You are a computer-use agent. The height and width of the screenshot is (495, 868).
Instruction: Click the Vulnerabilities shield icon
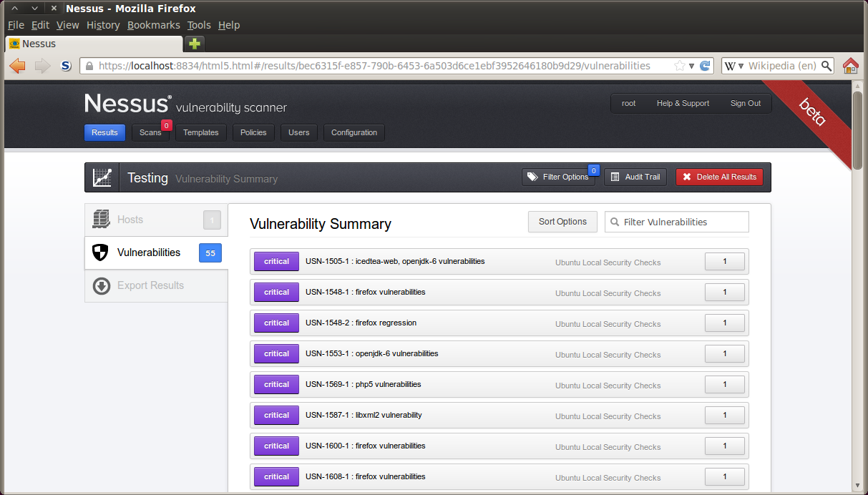point(101,253)
